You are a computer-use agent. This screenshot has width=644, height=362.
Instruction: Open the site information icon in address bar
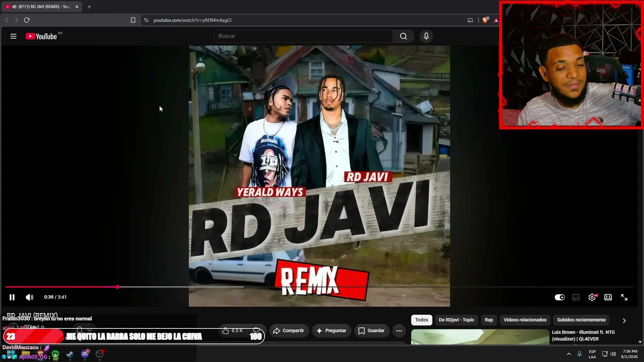tap(146, 20)
